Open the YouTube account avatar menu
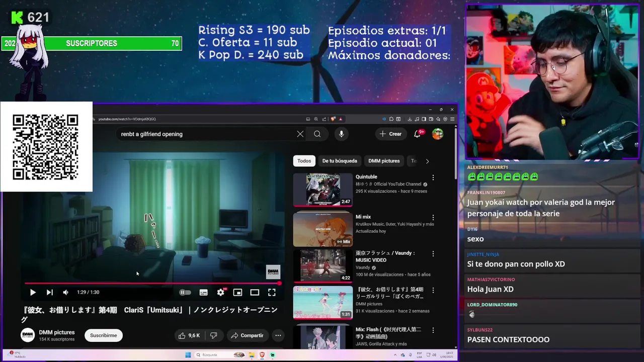 438,134
